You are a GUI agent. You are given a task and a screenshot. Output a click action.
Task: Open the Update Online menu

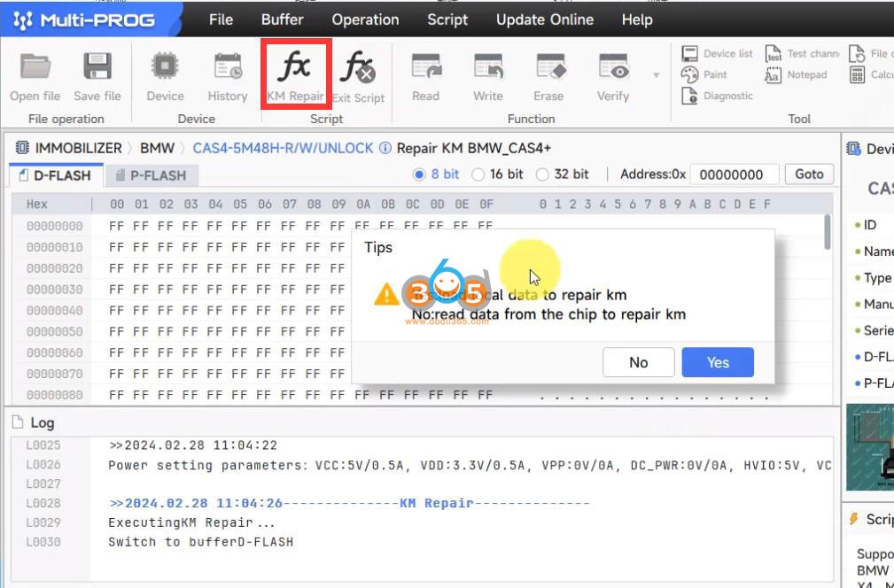545,20
